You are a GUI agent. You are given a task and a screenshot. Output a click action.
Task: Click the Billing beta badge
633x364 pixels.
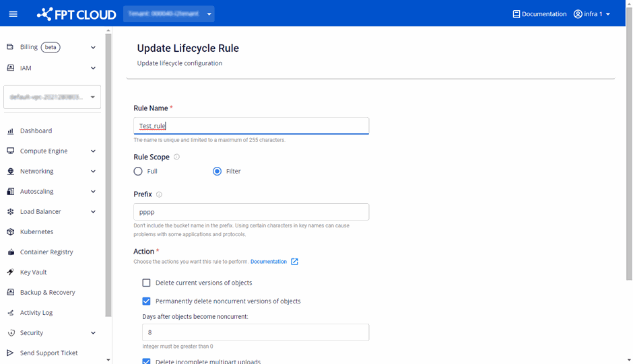51,47
